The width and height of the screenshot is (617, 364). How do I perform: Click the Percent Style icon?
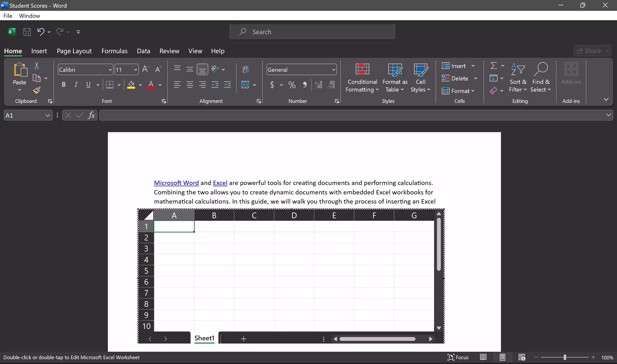pos(292,85)
